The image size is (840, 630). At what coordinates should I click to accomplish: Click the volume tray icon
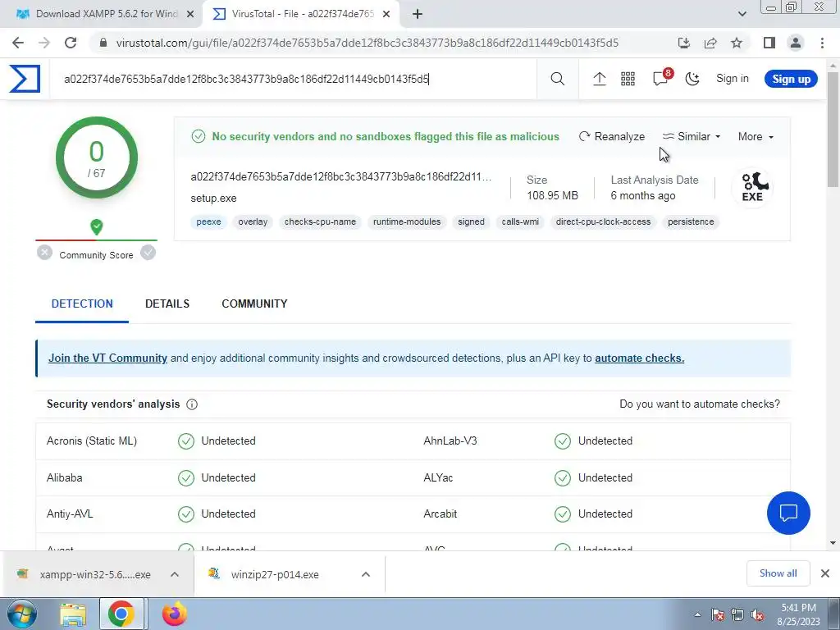click(x=757, y=614)
